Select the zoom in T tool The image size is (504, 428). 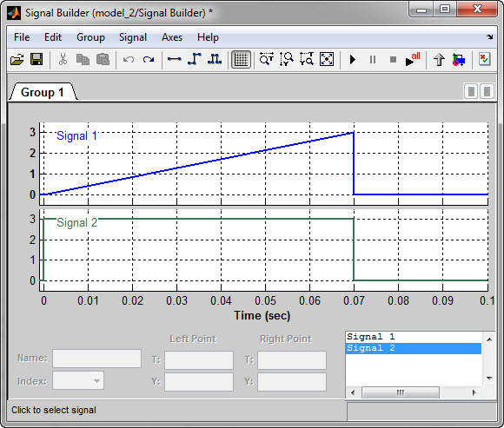267,59
